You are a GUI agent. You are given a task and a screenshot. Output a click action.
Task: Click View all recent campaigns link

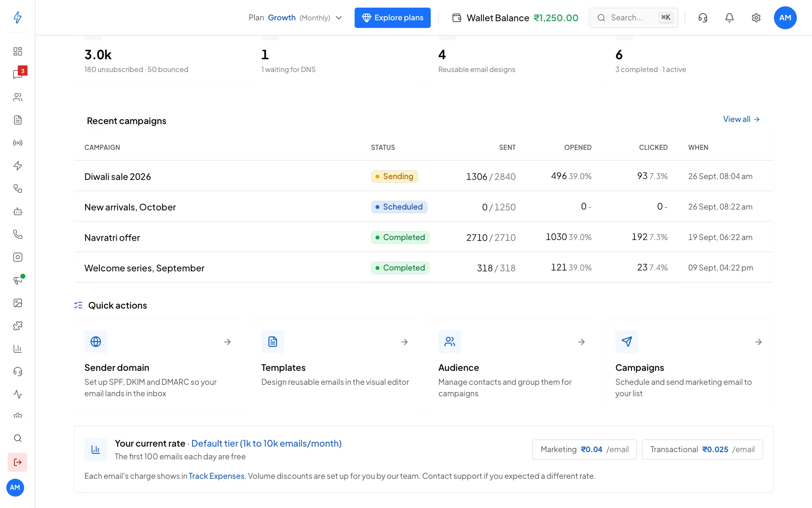coord(741,119)
